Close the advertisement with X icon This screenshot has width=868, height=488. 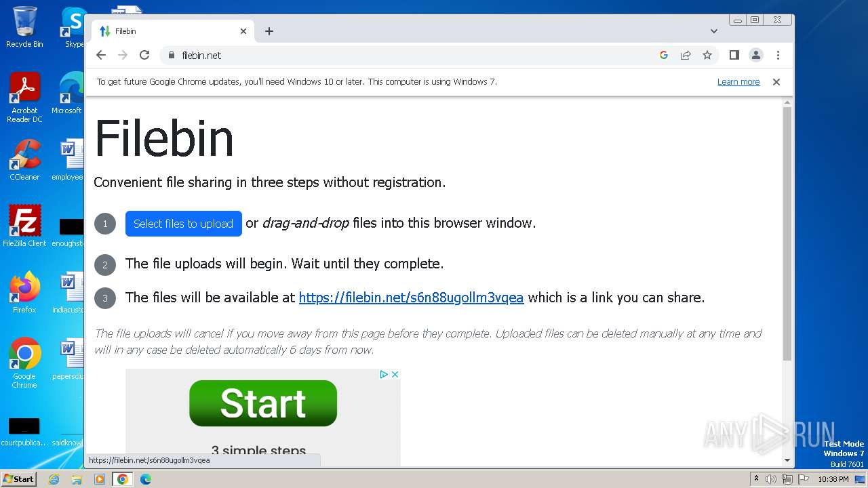(395, 374)
